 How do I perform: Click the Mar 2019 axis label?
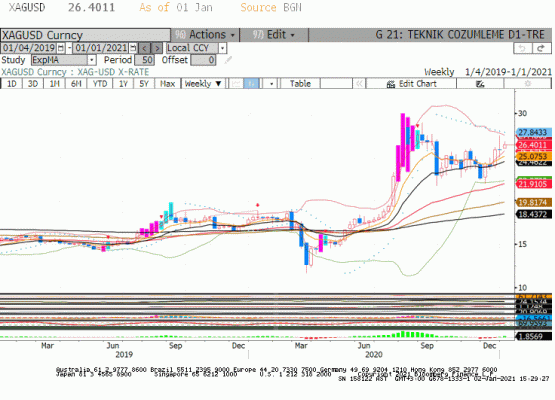[x=47, y=346]
